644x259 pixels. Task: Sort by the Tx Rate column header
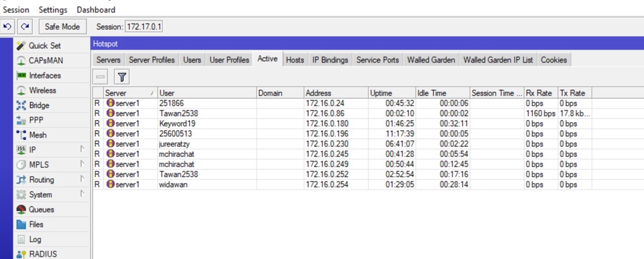[575, 93]
